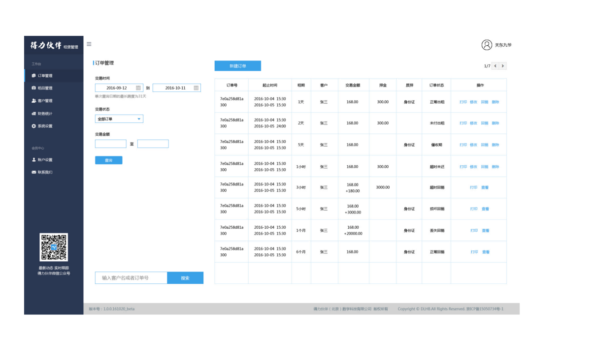Navigate to 客户管理 section
This screenshot has height=364, width=592.
[x=45, y=101]
